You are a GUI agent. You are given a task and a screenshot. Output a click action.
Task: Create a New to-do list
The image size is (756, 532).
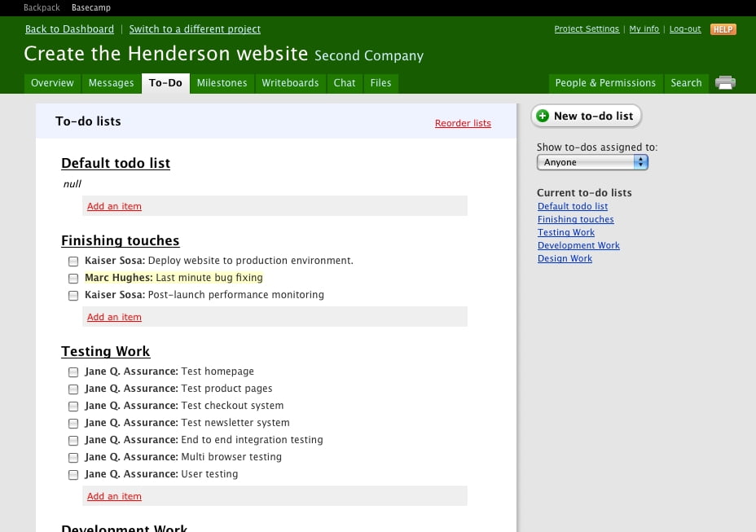[x=587, y=116]
